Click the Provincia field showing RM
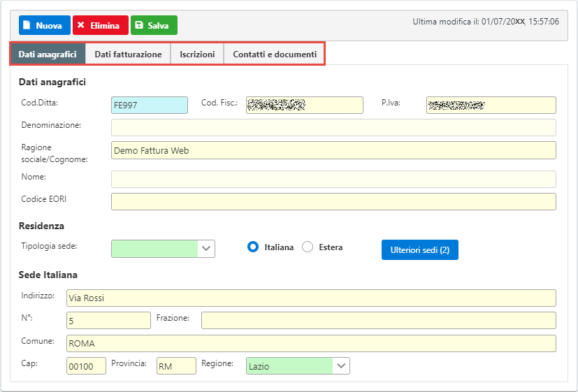Image resolution: width=578 pixels, height=392 pixels. coord(176,366)
